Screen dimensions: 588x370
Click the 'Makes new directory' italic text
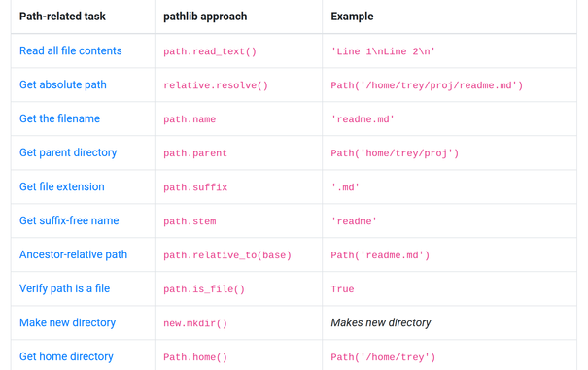(381, 322)
